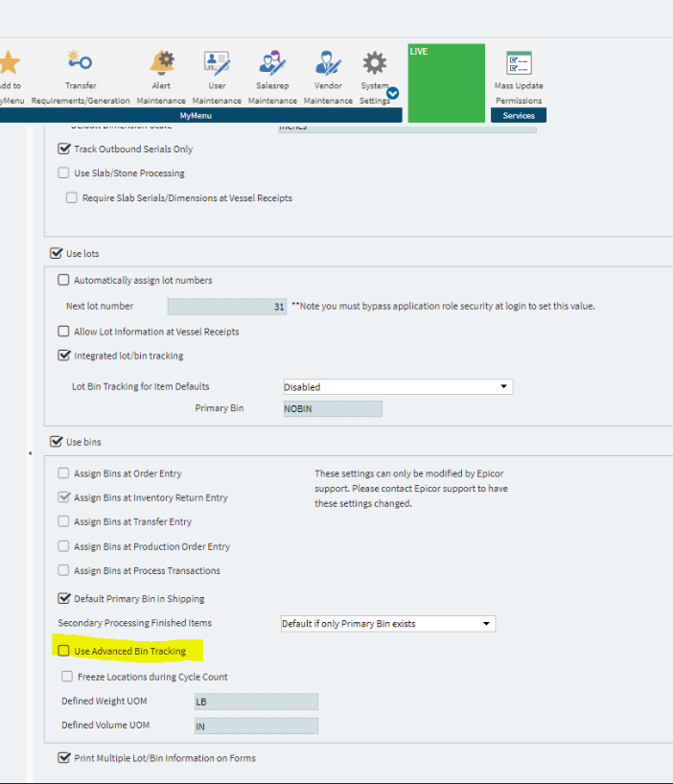Open Transfer Requirements/Generation icon
The height and width of the screenshot is (784, 673).
tap(80, 64)
